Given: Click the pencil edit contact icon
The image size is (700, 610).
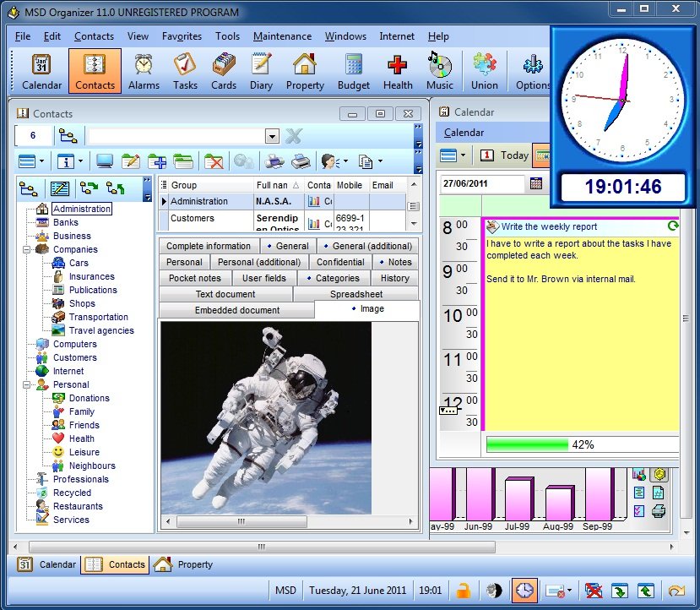Looking at the screenshot, I should pyautogui.click(x=130, y=161).
